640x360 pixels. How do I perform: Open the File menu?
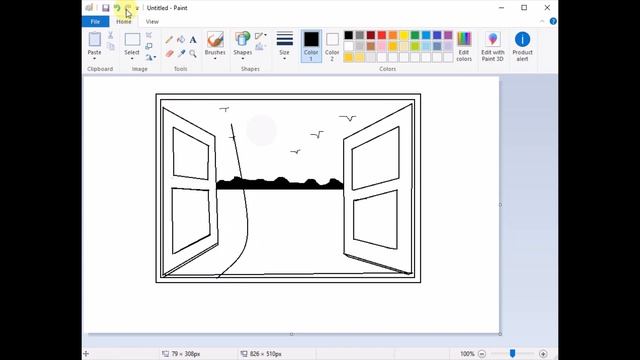[x=96, y=22]
